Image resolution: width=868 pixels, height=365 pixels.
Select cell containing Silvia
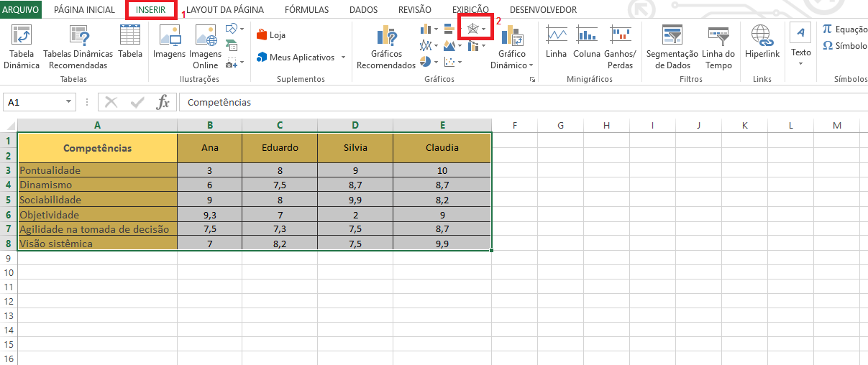click(355, 148)
